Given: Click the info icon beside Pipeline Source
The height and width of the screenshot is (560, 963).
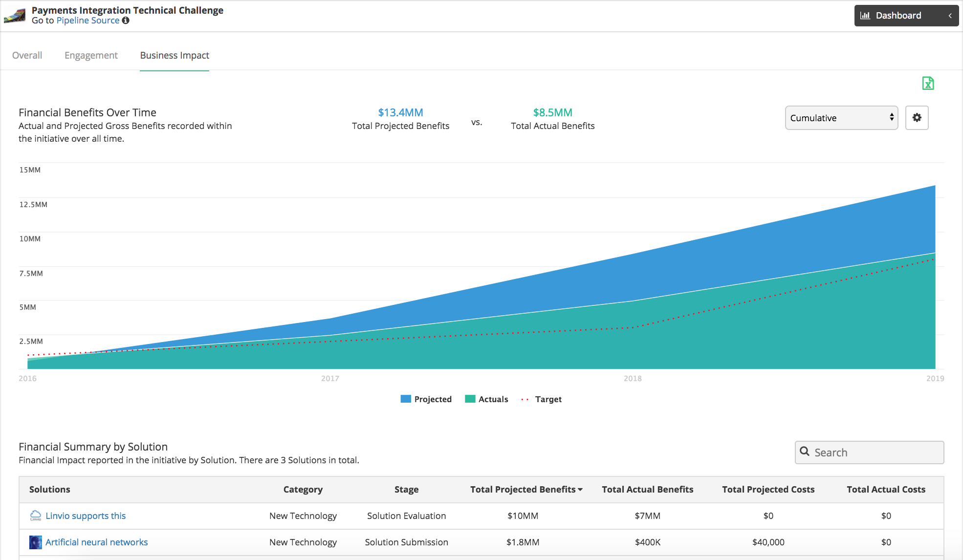Looking at the screenshot, I should 126,21.
